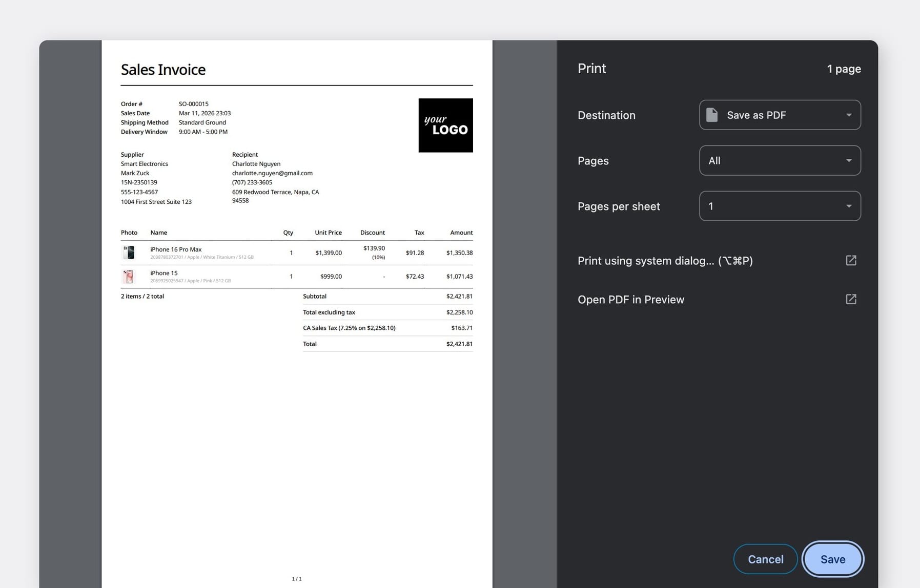Click the iPhone 15 product photo
Image resolution: width=920 pixels, height=588 pixels.
coord(128,276)
